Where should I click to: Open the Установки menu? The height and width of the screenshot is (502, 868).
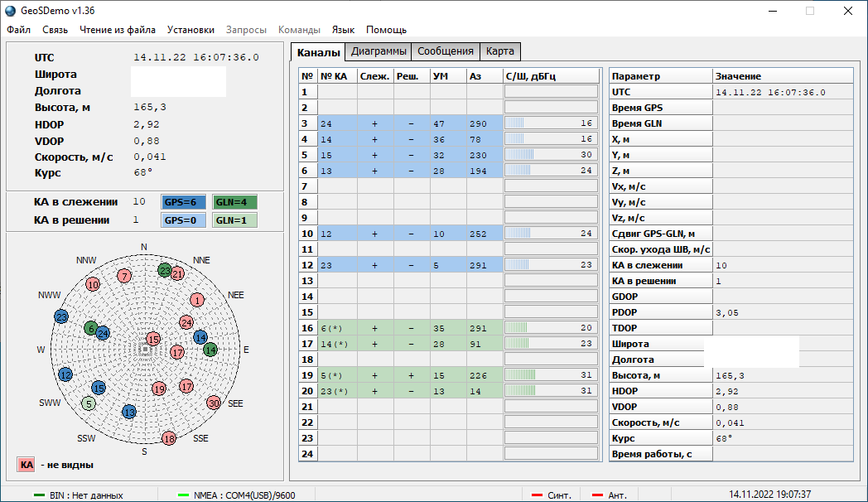tap(190, 30)
